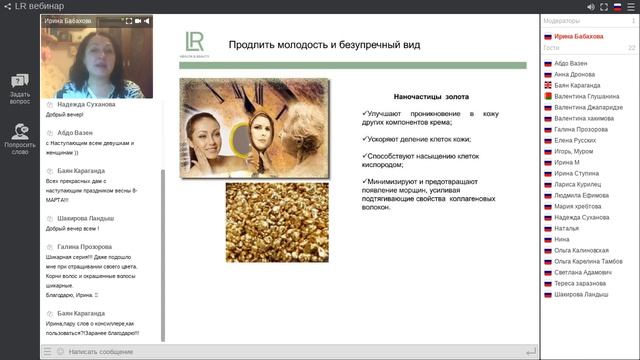Select guest Елена Русских
The image size is (640, 360).
575,140
